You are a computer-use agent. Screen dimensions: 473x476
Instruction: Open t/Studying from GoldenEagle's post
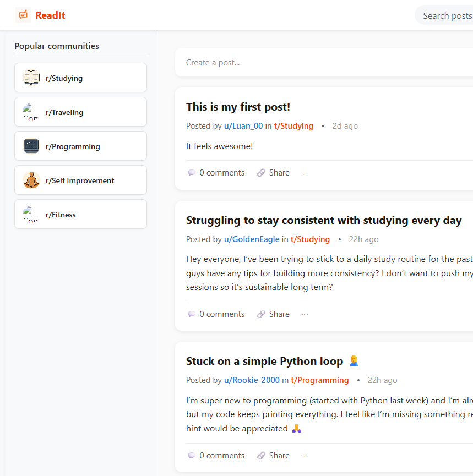coord(310,239)
